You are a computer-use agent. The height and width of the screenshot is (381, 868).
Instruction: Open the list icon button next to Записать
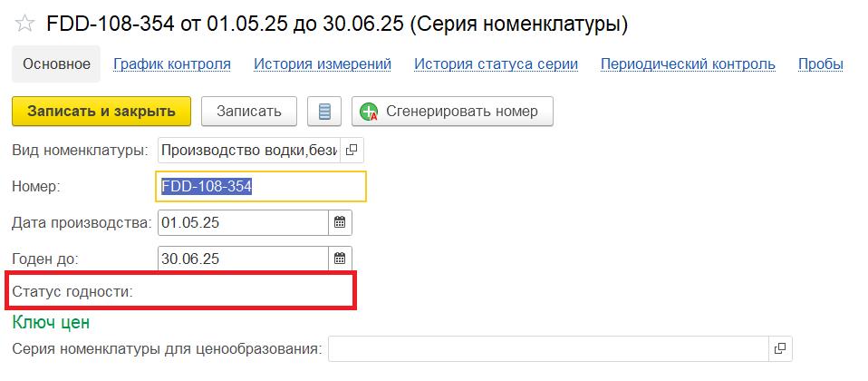click(324, 112)
